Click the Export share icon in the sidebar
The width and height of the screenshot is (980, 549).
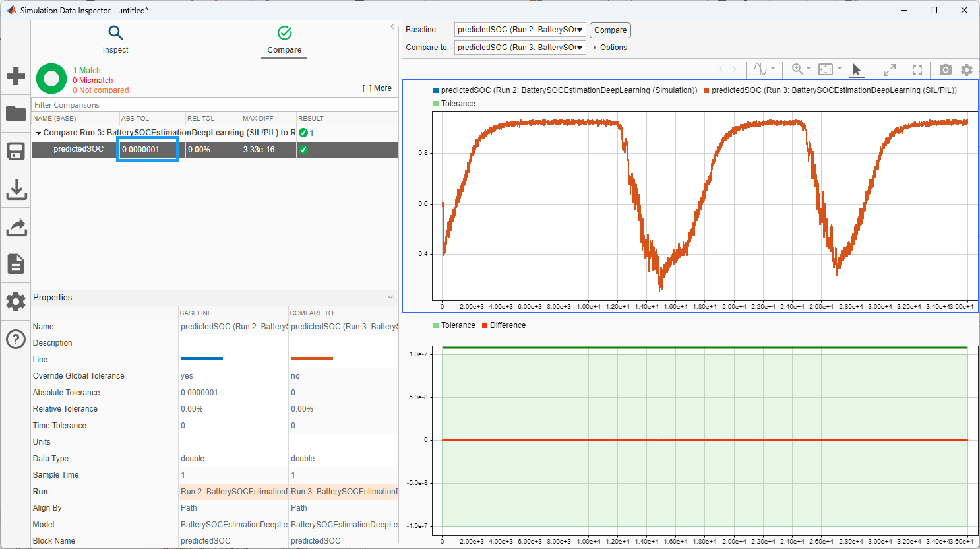click(x=16, y=227)
